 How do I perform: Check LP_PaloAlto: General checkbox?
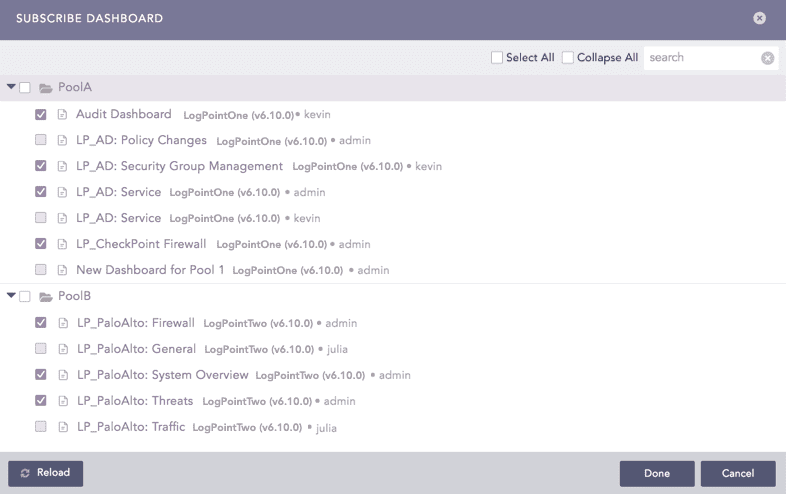point(41,349)
